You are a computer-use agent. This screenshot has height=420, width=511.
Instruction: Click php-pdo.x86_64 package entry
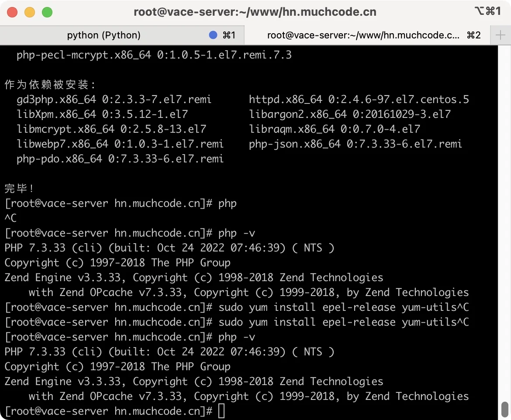pos(120,159)
